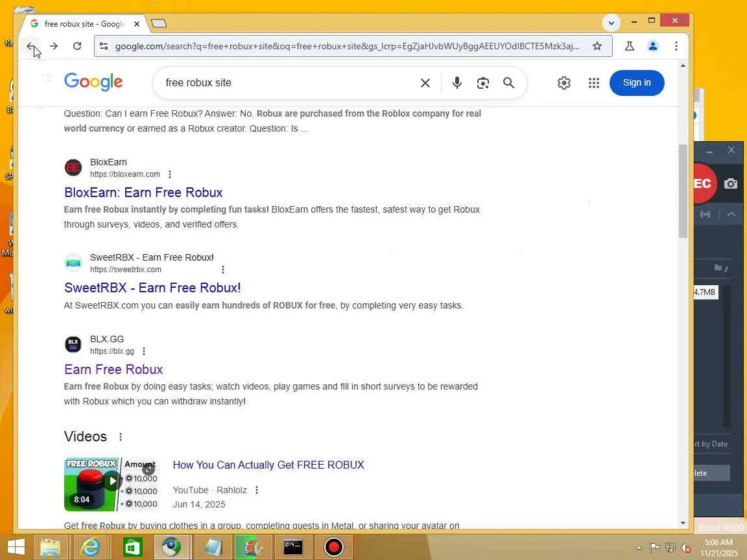The image size is (747, 560).
Task: Click scrollbar up arrow
Action: pos(683,65)
